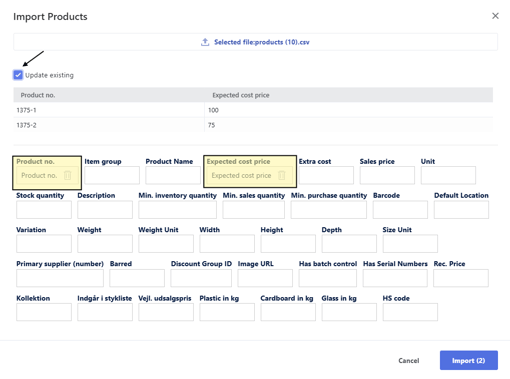This screenshot has width=510, height=379.
Task: Select the Primary supplier (number) field
Action: coord(60,278)
